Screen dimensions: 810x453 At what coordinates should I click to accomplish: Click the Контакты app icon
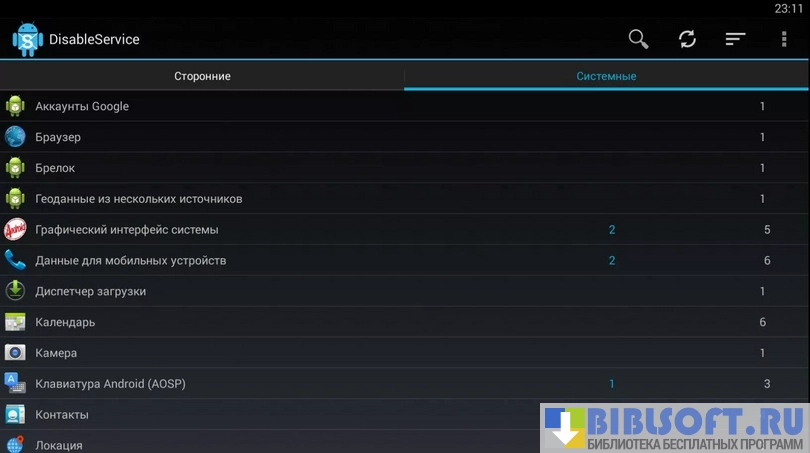pos(15,414)
